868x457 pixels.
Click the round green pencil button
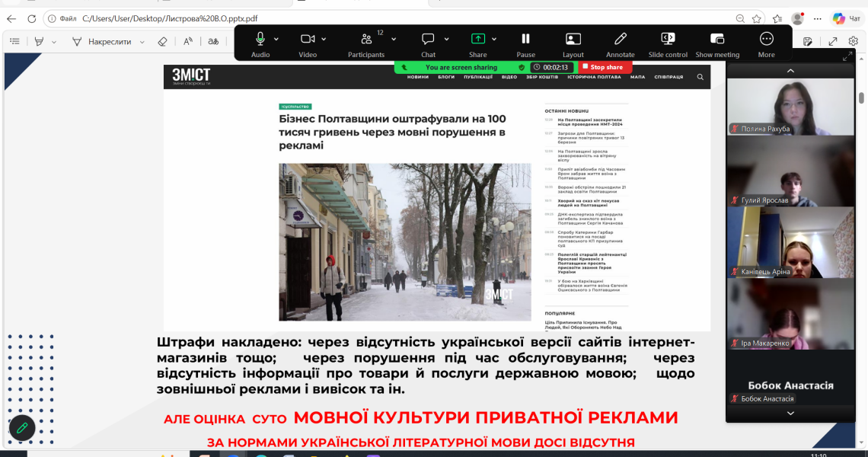[22, 427]
